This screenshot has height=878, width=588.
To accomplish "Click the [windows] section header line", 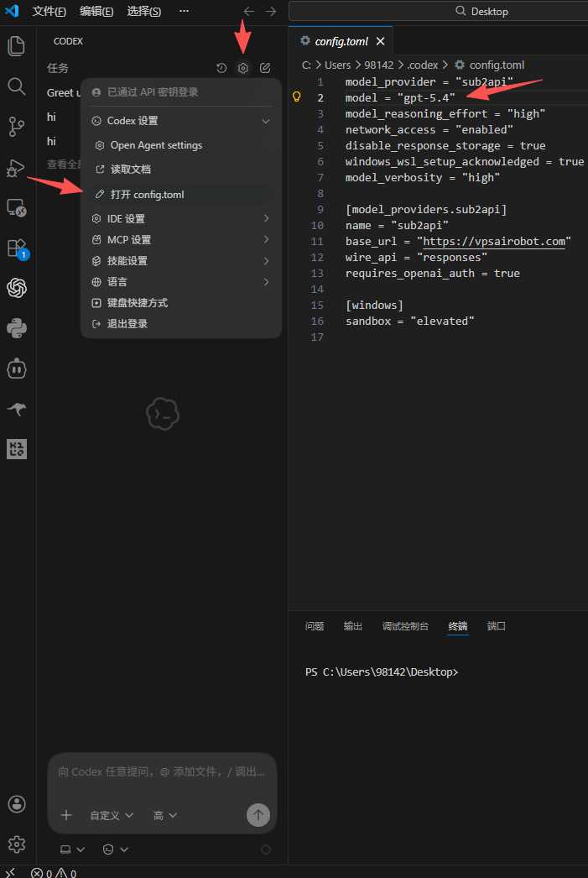I will click(x=374, y=306).
